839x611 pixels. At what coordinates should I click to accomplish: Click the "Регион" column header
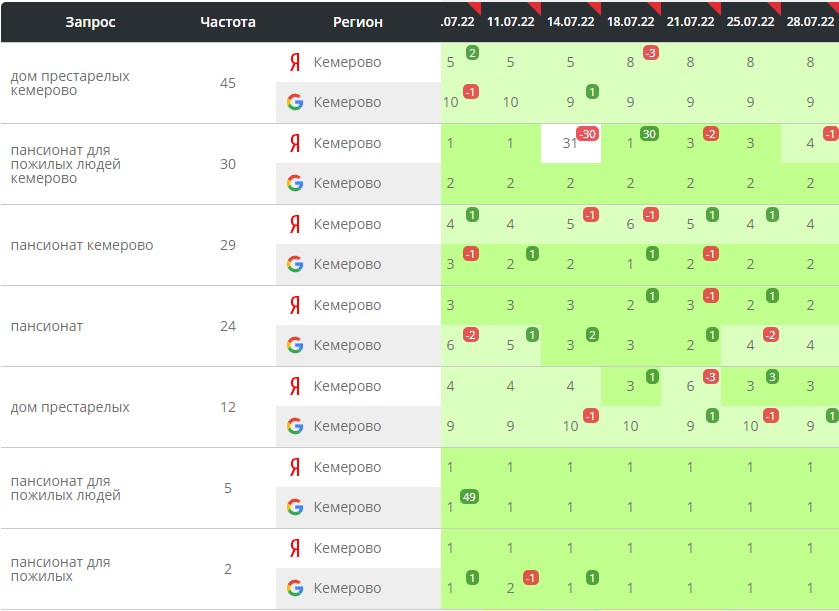pos(357,22)
